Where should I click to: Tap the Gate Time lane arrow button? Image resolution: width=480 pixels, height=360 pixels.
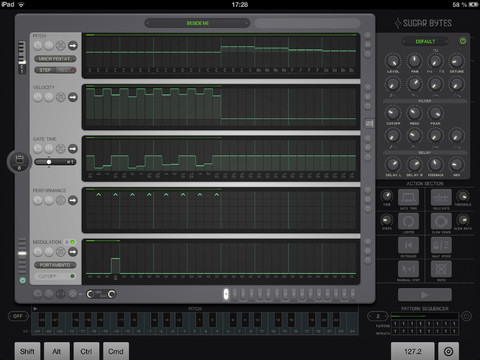73,149
